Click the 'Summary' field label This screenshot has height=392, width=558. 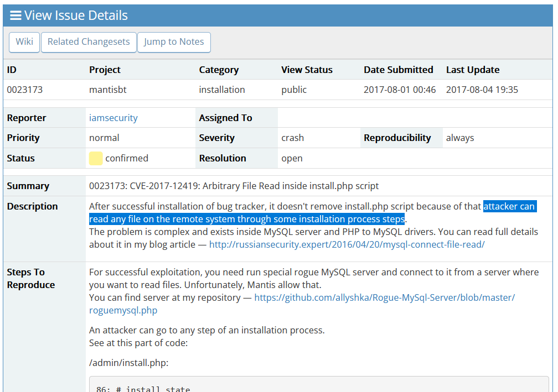[28, 186]
